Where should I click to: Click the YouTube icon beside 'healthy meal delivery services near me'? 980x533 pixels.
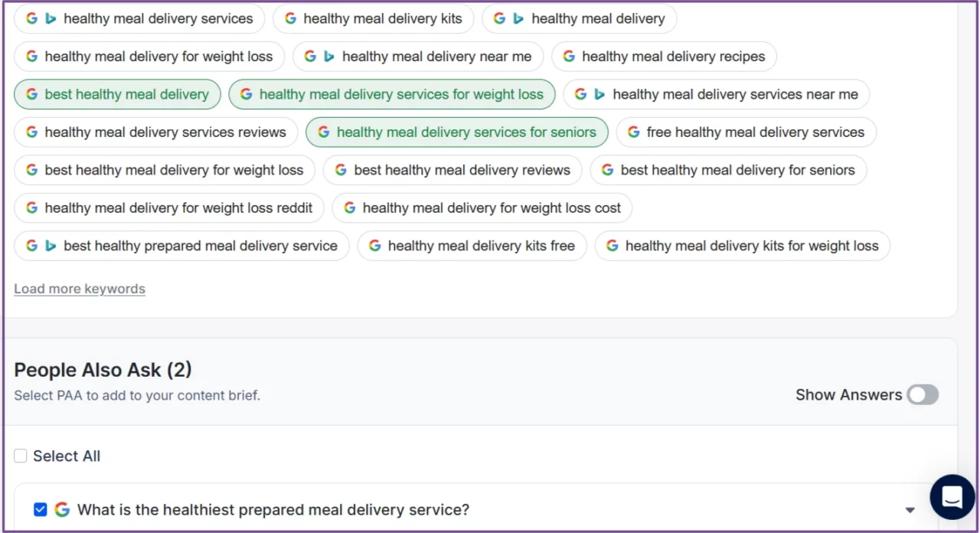point(599,94)
